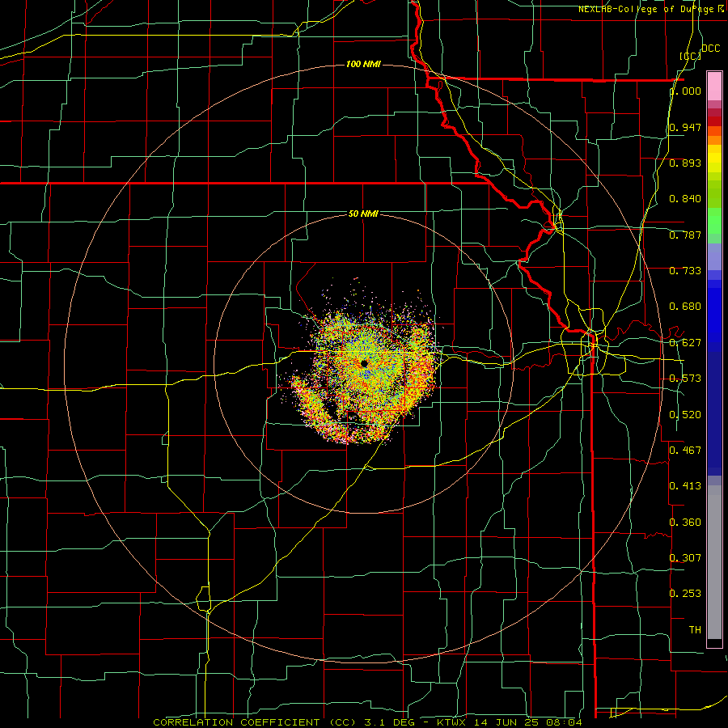The image size is (728, 728).
Task: Click the KTWX station identifier
Action: point(451,722)
